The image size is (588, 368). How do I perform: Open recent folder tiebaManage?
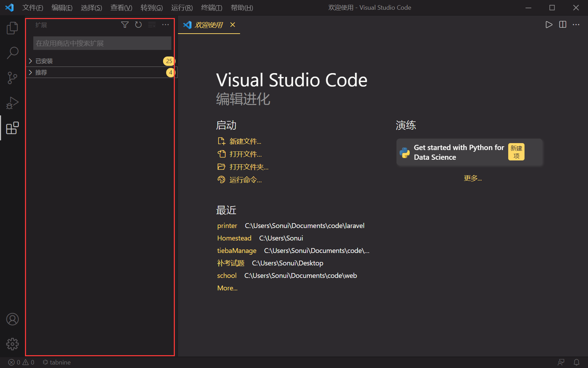[x=237, y=251]
